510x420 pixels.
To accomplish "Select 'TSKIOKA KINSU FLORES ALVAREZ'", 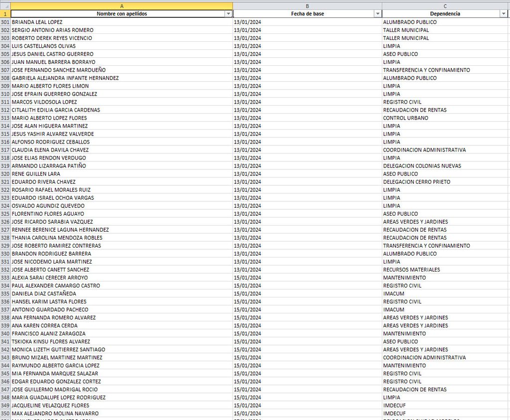I will click(x=122, y=342).
